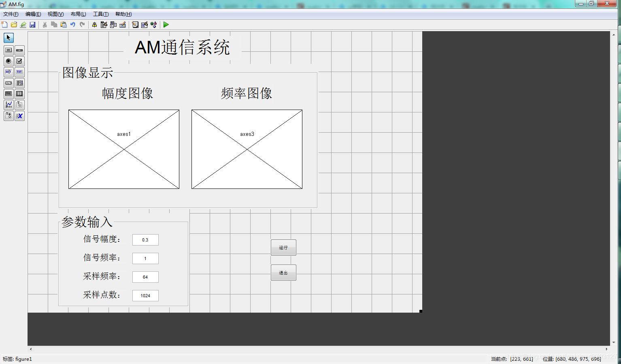621x364 pixels.
Task: Select the ActiveX Control tool
Action: point(19,116)
